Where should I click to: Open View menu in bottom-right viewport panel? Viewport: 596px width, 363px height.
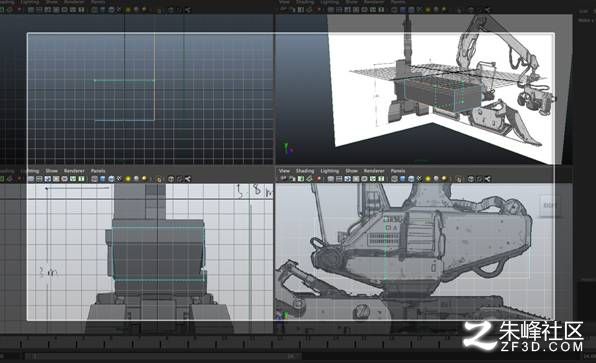[x=284, y=171]
